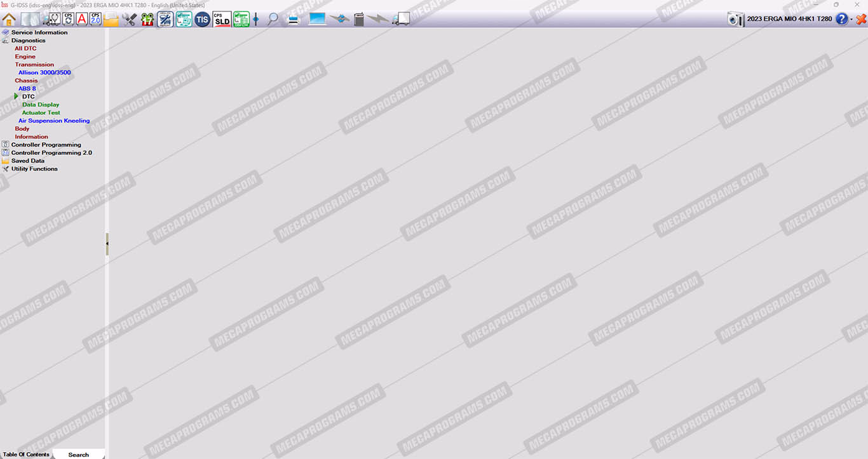Click the grey lightning bolt icon
Screen dimensions: 868x459
pyautogui.click(x=379, y=19)
